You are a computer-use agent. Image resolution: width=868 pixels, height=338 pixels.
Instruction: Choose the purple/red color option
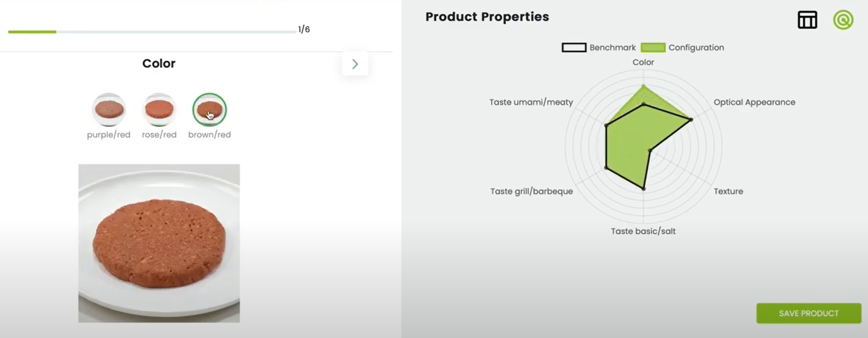(x=109, y=109)
